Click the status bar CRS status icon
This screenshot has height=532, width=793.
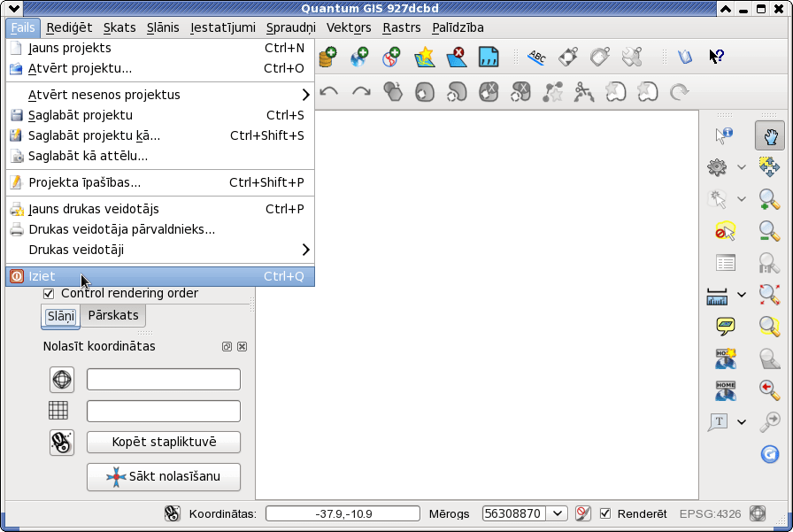pos(757,513)
